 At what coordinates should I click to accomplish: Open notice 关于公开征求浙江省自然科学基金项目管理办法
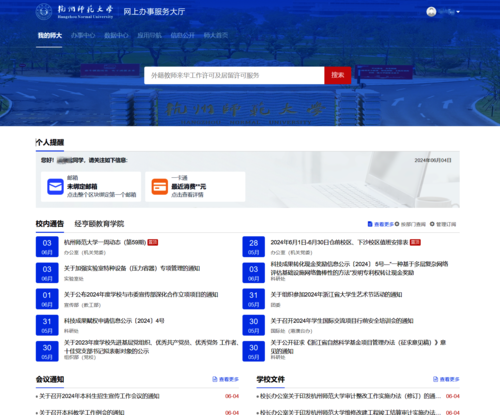(x=358, y=347)
